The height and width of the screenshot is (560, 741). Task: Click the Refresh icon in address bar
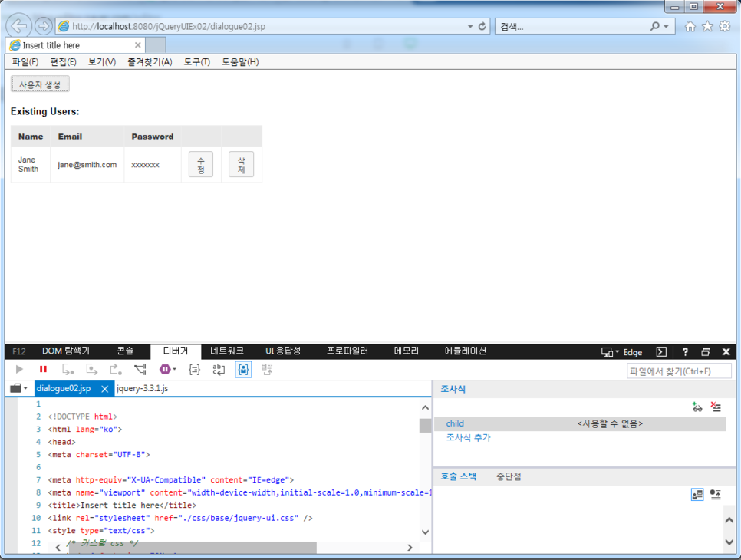coord(482,26)
